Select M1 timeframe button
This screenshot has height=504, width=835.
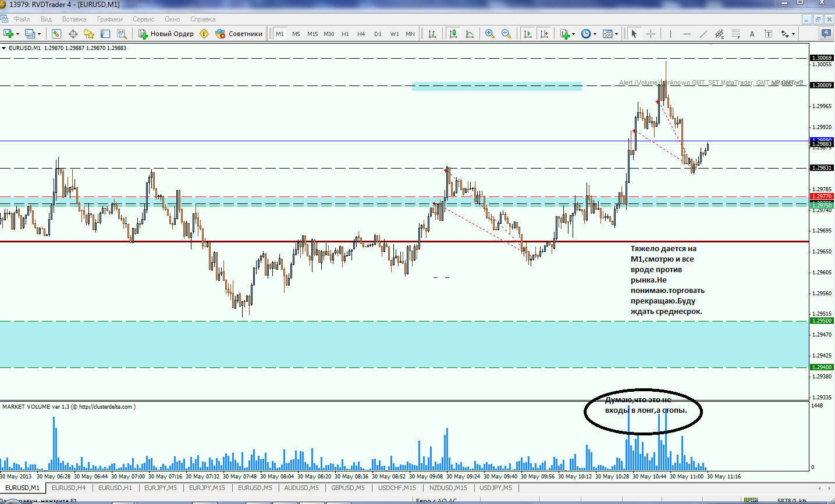pos(280,34)
